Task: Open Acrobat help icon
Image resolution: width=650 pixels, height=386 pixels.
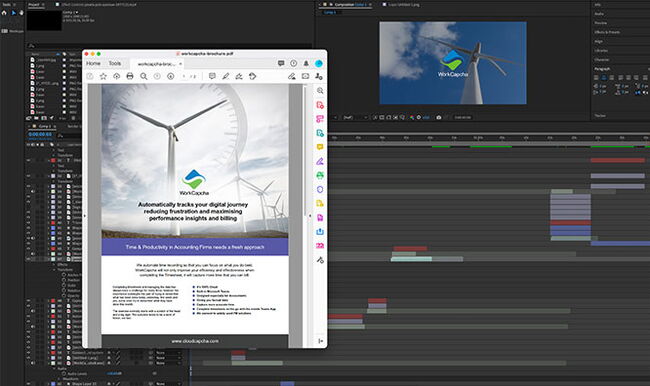Action: coord(293,63)
